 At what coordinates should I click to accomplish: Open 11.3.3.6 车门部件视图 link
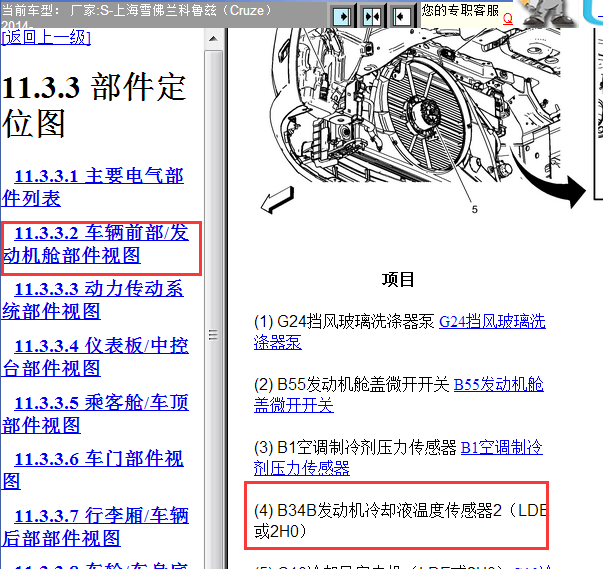click(x=92, y=470)
